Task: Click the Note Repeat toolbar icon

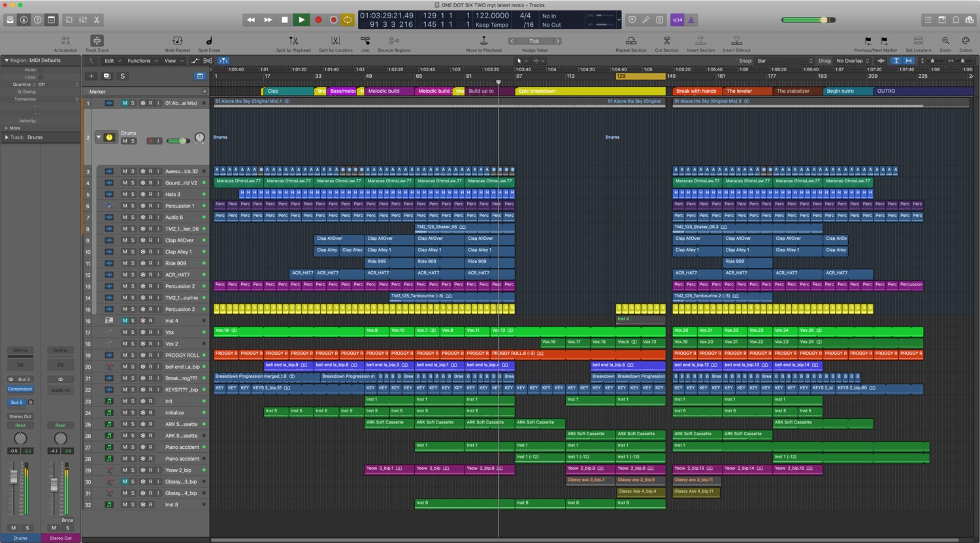Action: point(177,41)
